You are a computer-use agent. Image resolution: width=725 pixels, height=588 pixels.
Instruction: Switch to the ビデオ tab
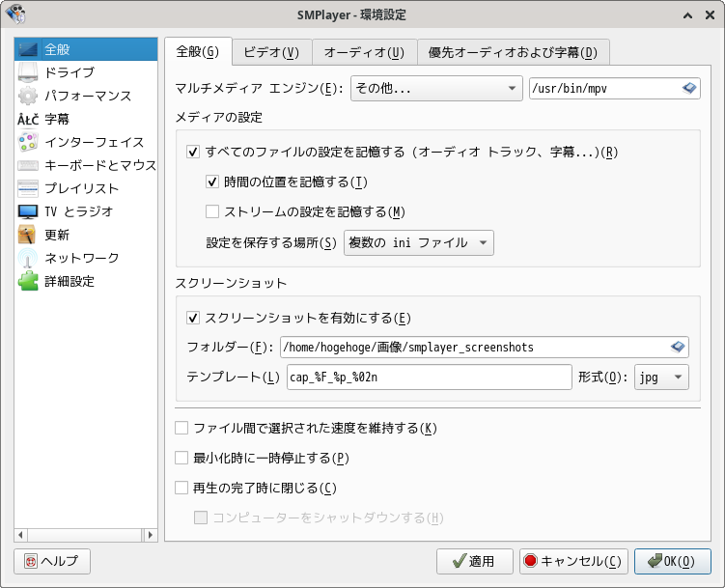click(271, 52)
